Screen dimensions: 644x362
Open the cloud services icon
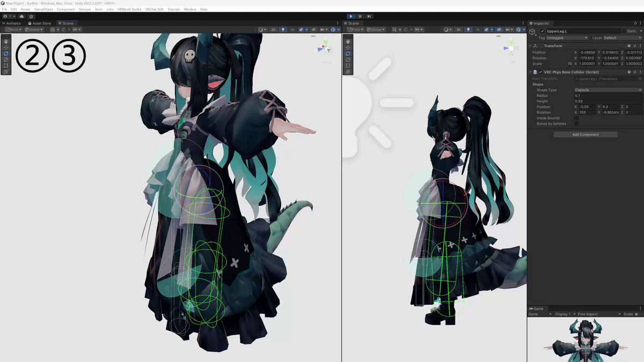point(21,17)
